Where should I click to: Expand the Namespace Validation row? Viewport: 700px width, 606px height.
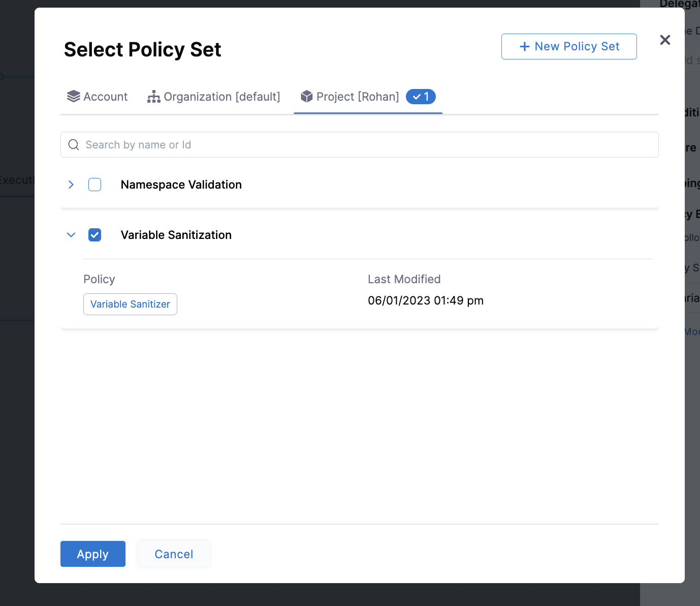click(71, 185)
